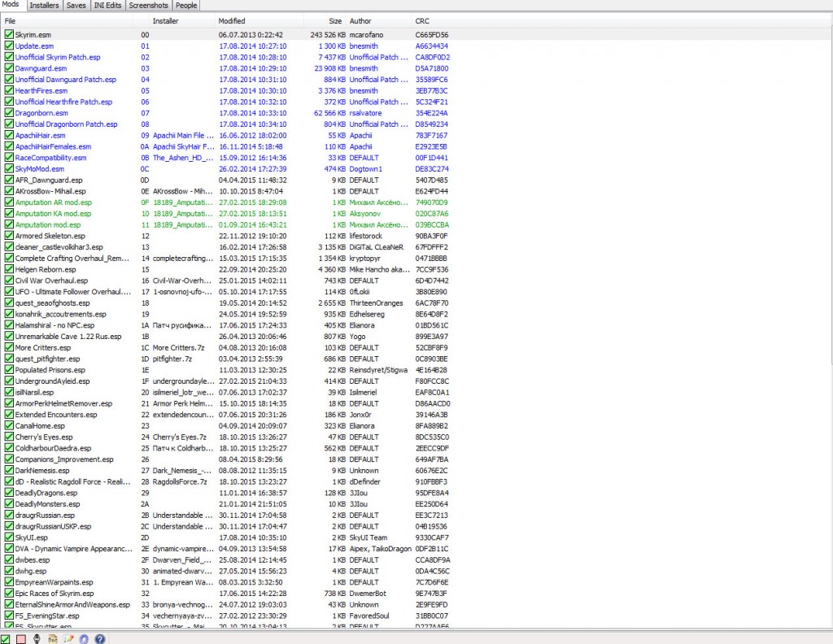Click the oblivion-style emblem icon in status bar
833x644 pixels.
(x=37, y=638)
